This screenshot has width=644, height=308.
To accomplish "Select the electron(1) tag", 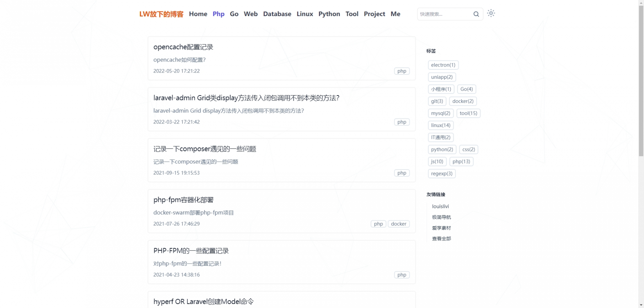I will (443, 65).
